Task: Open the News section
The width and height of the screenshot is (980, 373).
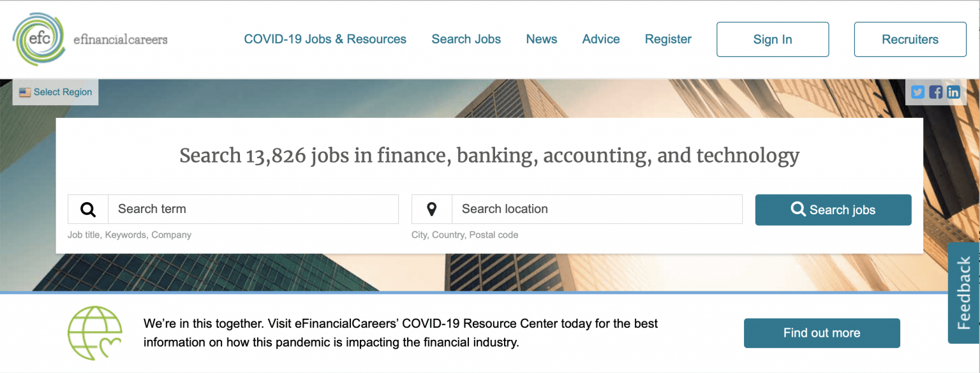Action: click(541, 39)
